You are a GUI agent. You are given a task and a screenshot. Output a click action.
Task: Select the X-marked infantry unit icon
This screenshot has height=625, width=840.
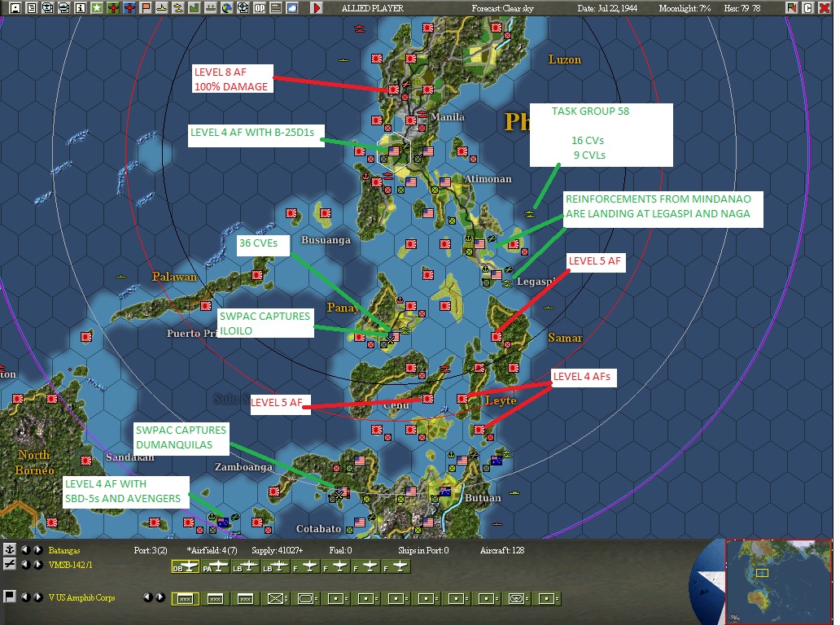(x=277, y=599)
